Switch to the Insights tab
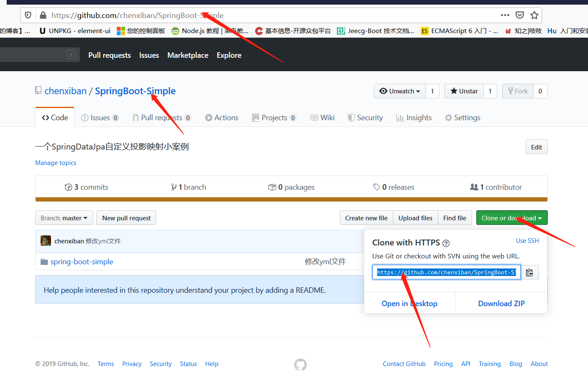Image resolution: width=588 pixels, height=392 pixels. tap(414, 118)
